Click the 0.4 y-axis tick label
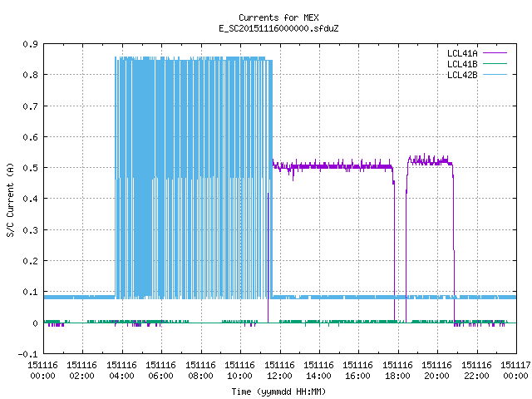 point(30,199)
